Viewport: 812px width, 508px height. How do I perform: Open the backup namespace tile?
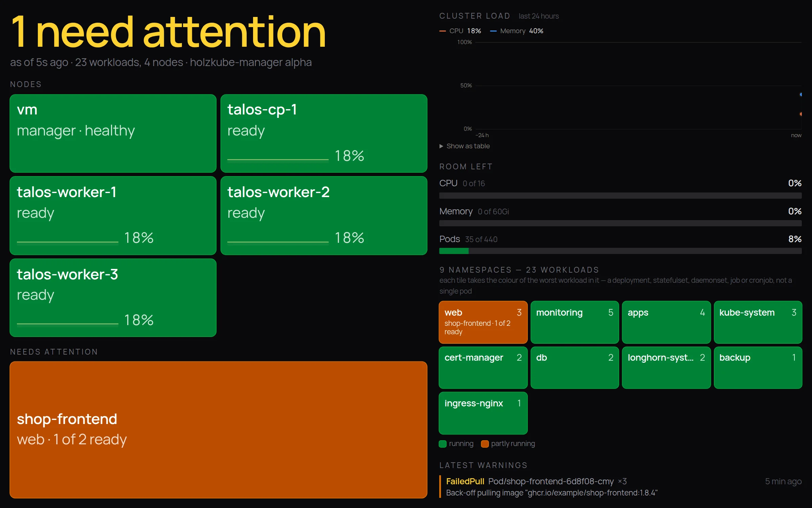point(758,367)
